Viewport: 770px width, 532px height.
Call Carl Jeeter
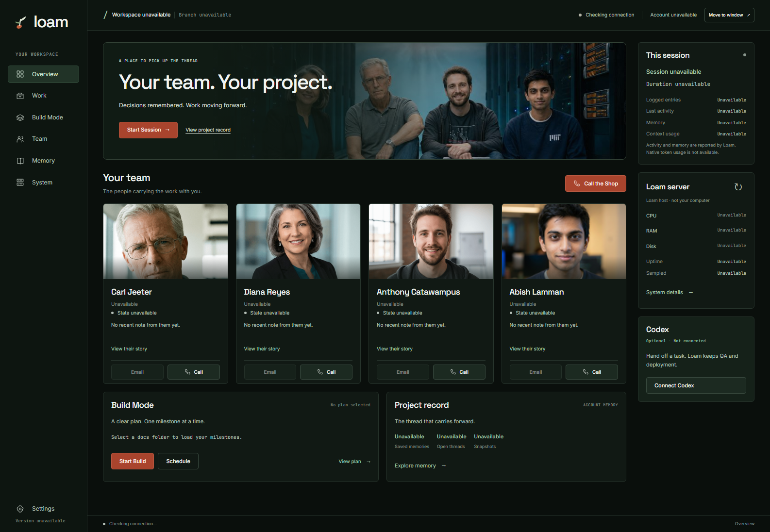pos(194,372)
